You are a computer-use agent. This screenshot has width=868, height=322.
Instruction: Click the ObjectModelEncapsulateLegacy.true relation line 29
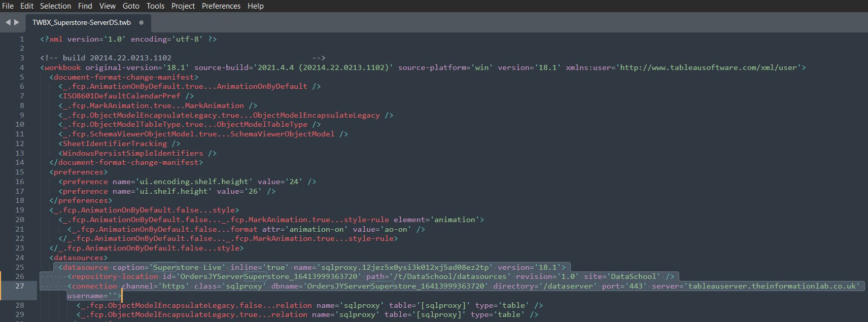(x=307, y=315)
